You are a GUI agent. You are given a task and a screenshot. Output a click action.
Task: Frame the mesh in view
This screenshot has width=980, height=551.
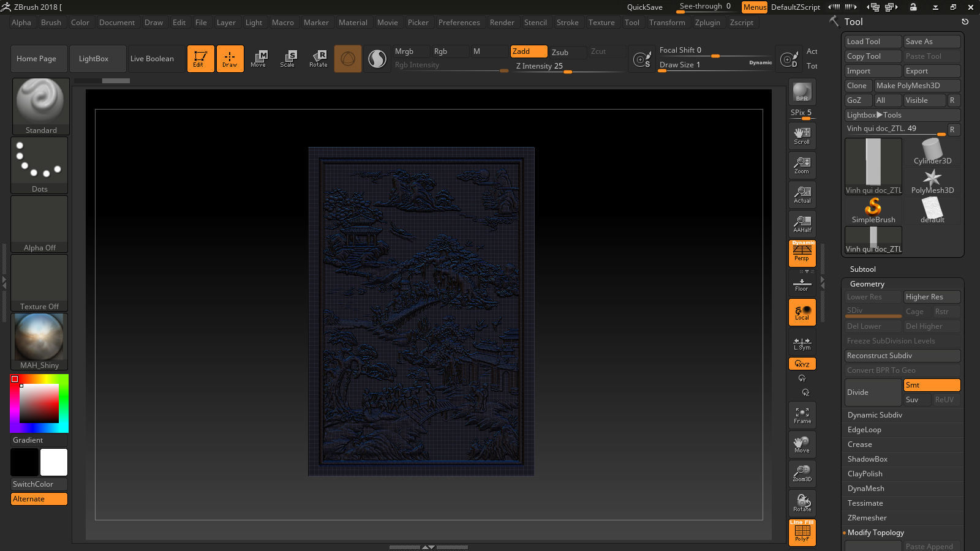pos(802,415)
